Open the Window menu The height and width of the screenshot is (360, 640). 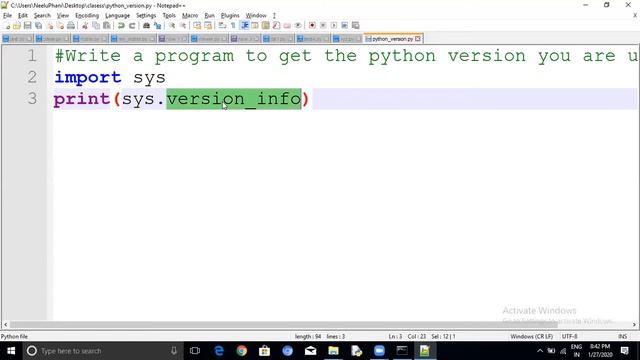(x=256, y=16)
